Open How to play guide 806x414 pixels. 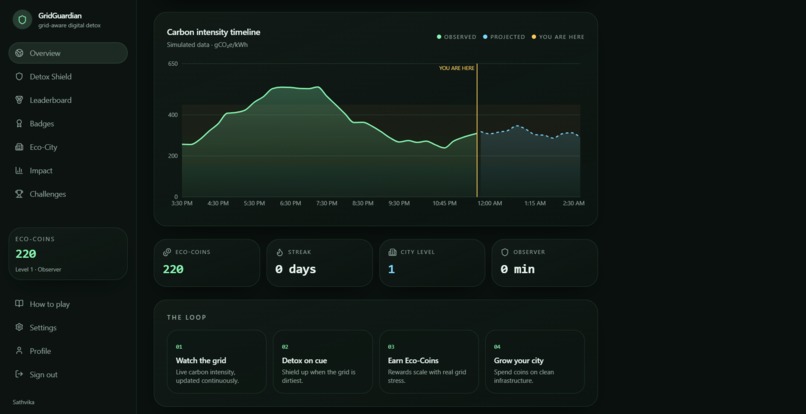(68, 304)
